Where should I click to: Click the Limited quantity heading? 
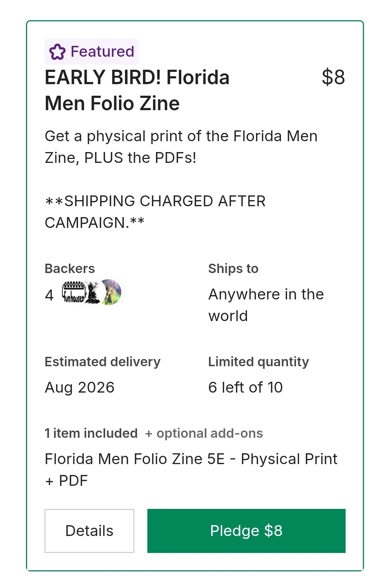[259, 362]
